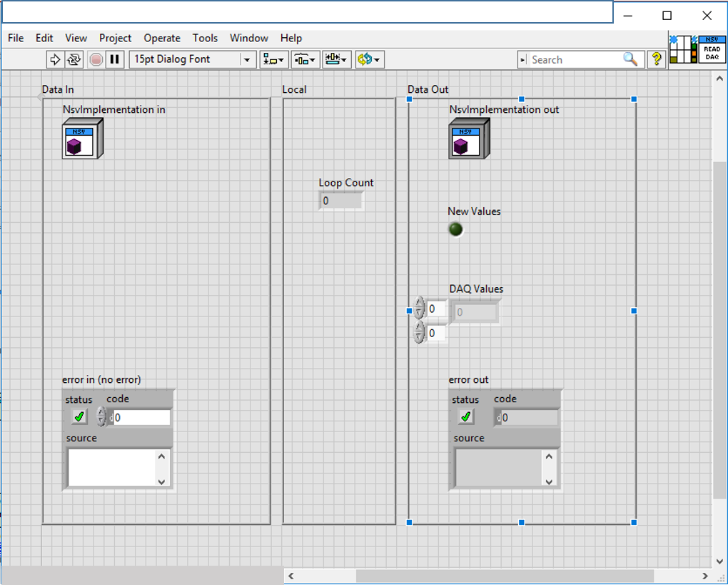Select the Data Out label
The image size is (728, 585).
(x=428, y=89)
